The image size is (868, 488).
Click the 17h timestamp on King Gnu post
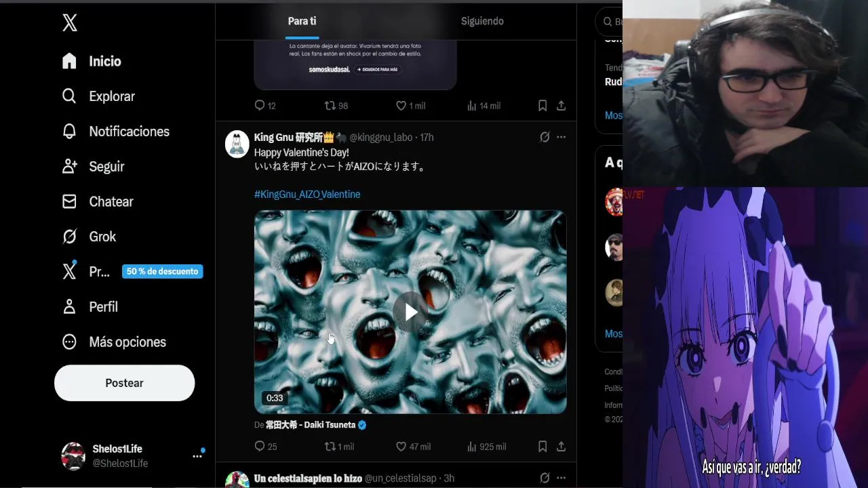coord(427,137)
